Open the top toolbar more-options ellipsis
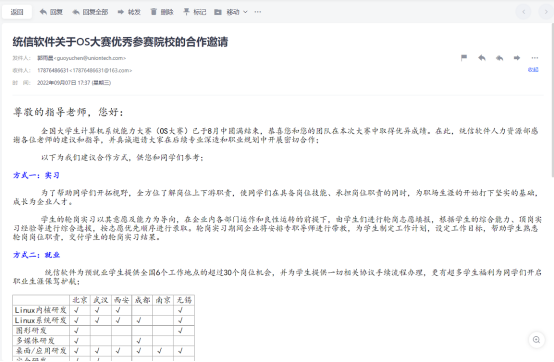The width and height of the screenshot is (554, 362). tap(258, 12)
